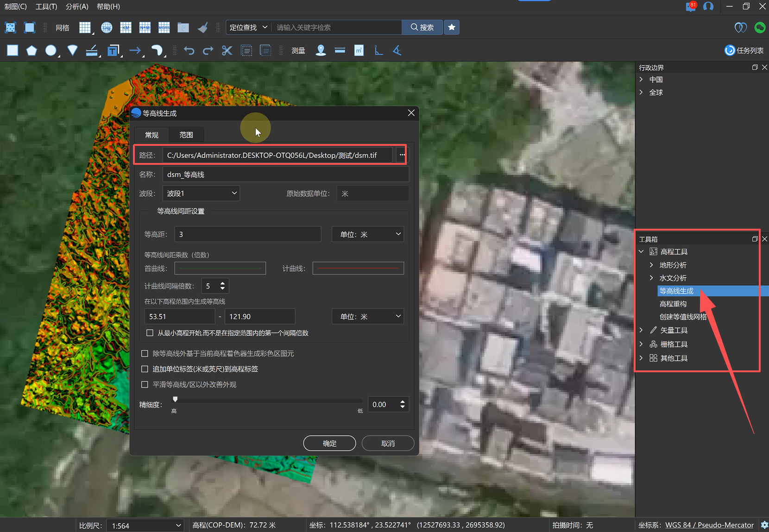Select the polygon drawing tool
The image size is (769, 532).
[x=32, y=50]
